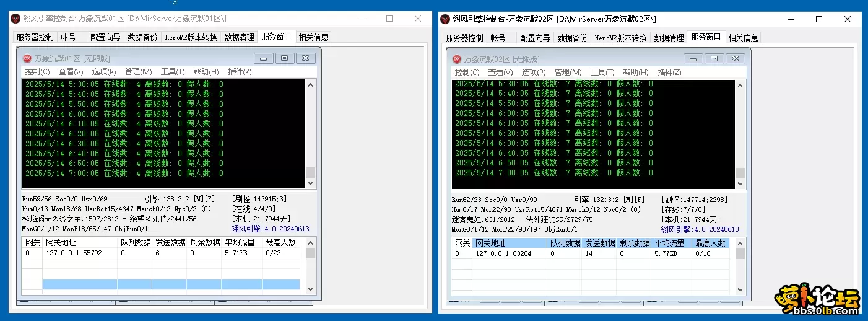Image resolution: width=868 pixels, height=321 pixels.
Task: Open 插件(Z) menu in 02区 window
Action: click(x=669, y=72)
